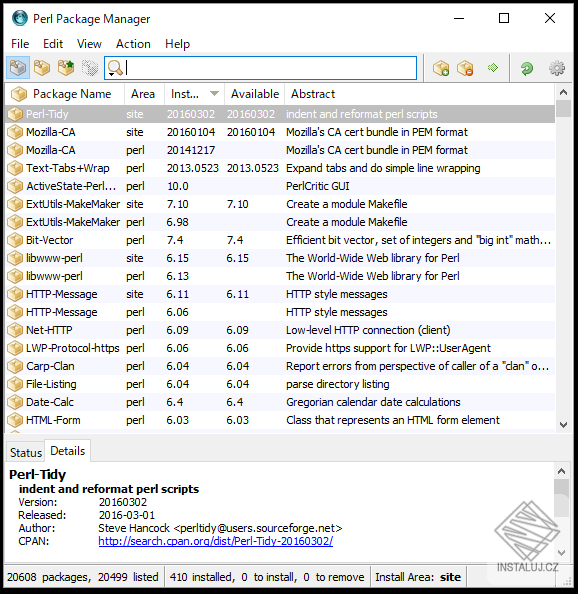The height and width of the screenshot is (594, 578).
Task: Click package icon of ActiveState-Perl row
Action: 15,186
